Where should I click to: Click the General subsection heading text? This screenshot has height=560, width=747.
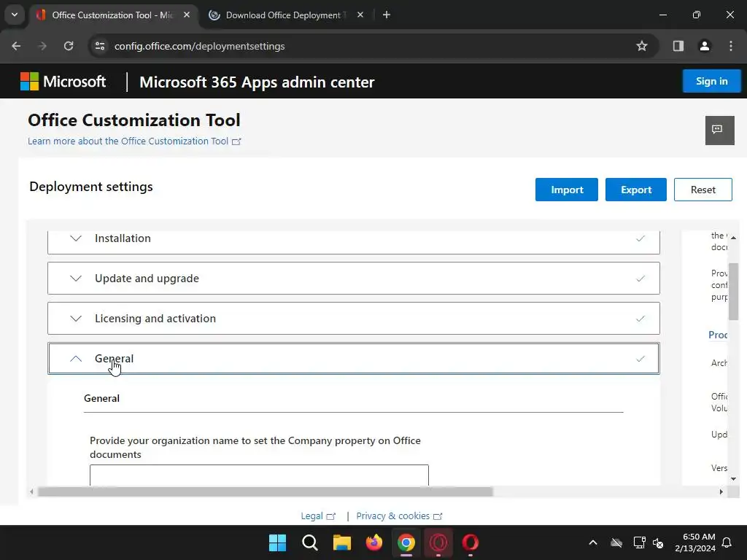pos(101,398)
